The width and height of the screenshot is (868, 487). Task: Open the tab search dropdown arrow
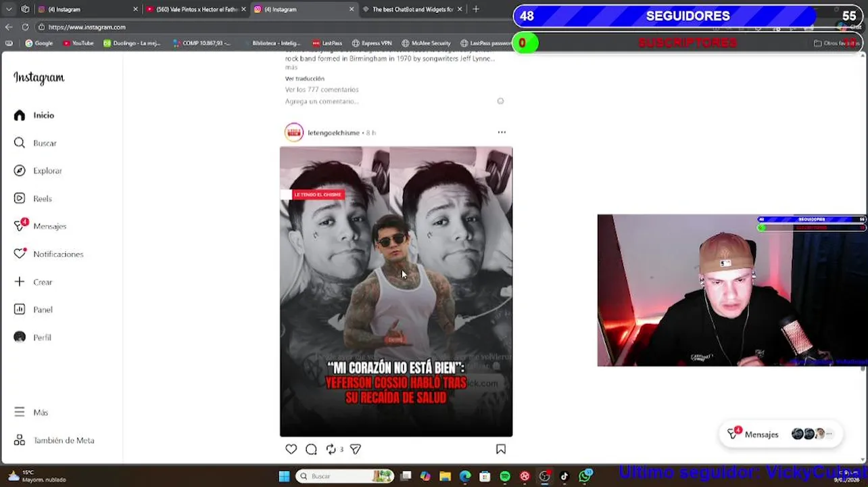click(8, 9)
